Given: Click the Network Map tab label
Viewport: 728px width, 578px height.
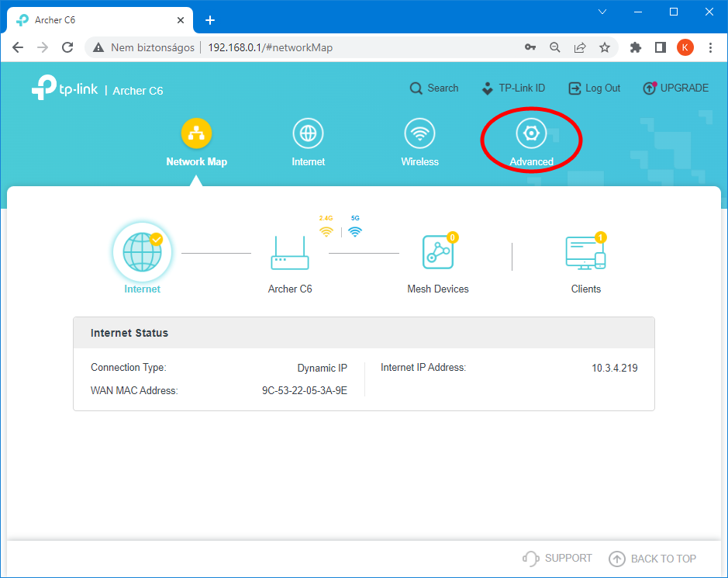Looking at the screenshot, I should pos(196,161).
